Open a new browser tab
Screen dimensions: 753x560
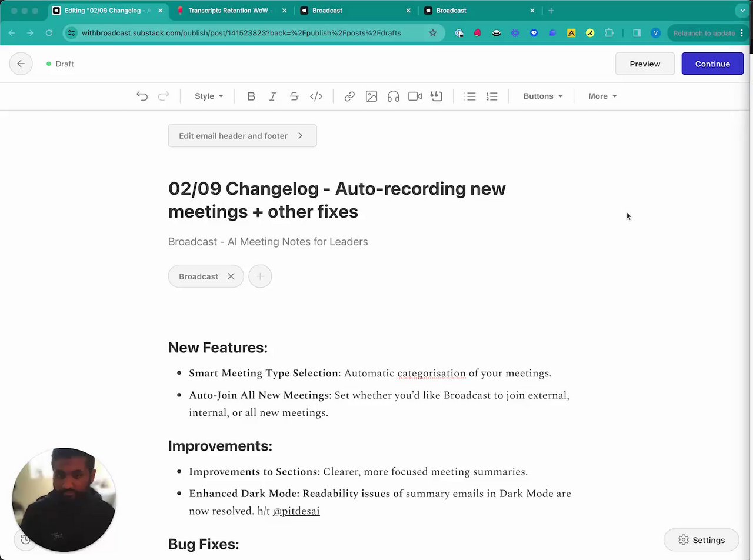coord(551,11)
